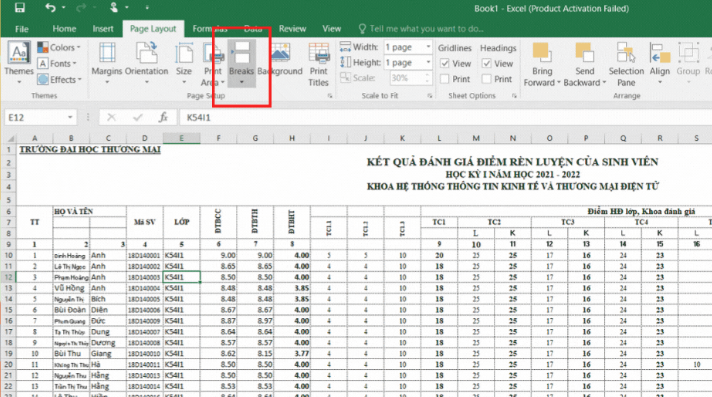Select column H header
Image resolution: width=712 pixels, height=397 pixels.
[292, 138]
